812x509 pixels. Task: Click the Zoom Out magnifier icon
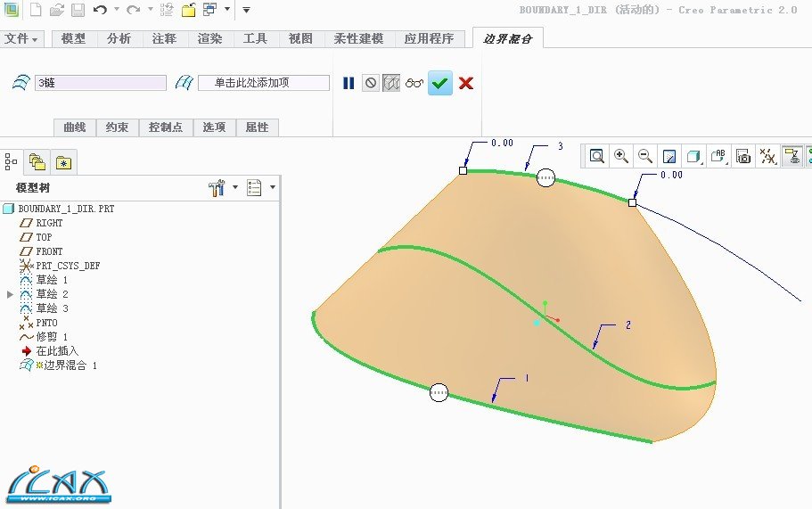coord(644,156)
